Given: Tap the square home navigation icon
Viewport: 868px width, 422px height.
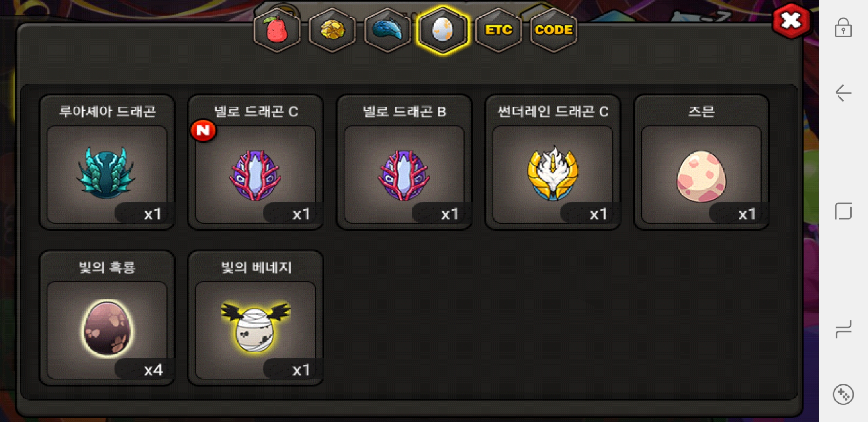Looking at the screenshot, I should [x=843, y=211].
